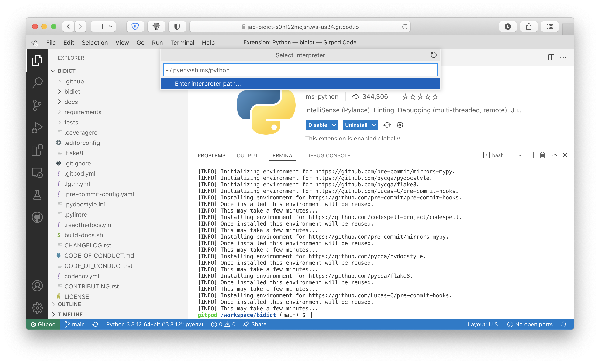Open the Manage gear in activity bar
This screenshot has width=600, height=364.
(x=37, y=308)
